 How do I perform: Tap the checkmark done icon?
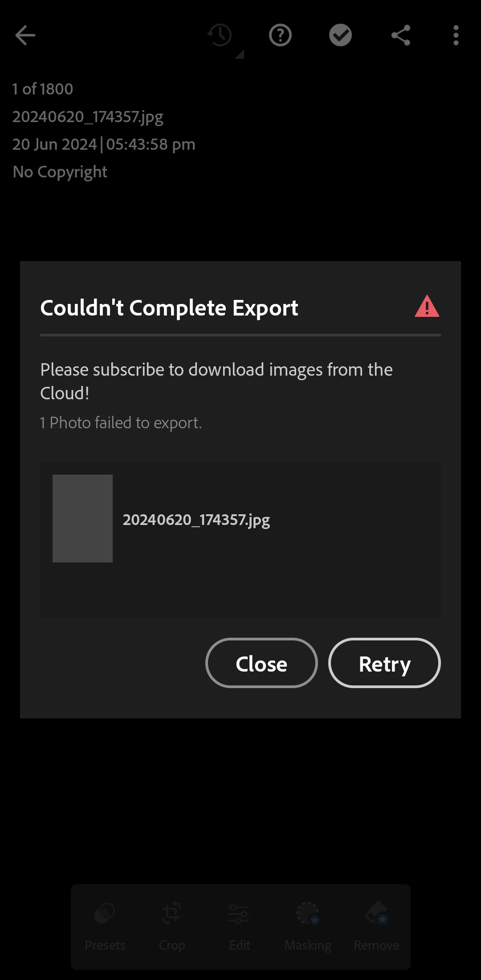click(341, 35)
